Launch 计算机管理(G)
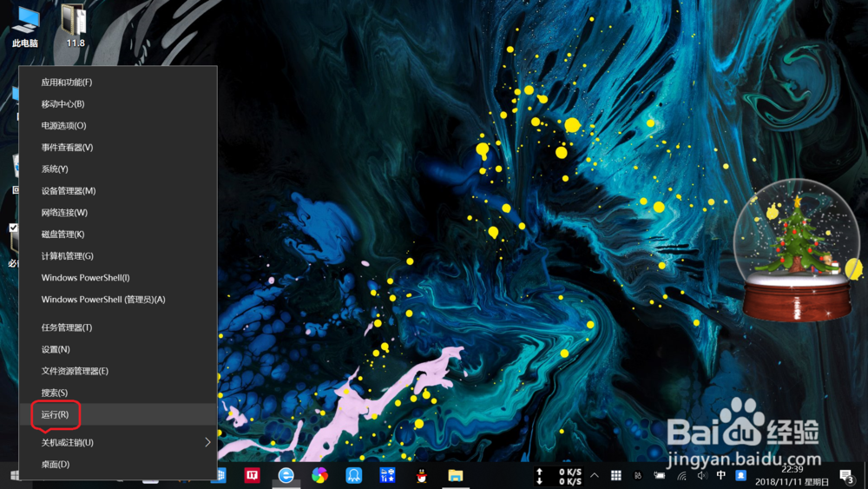The height and width of the screenshot is (489, 868). 118,256
